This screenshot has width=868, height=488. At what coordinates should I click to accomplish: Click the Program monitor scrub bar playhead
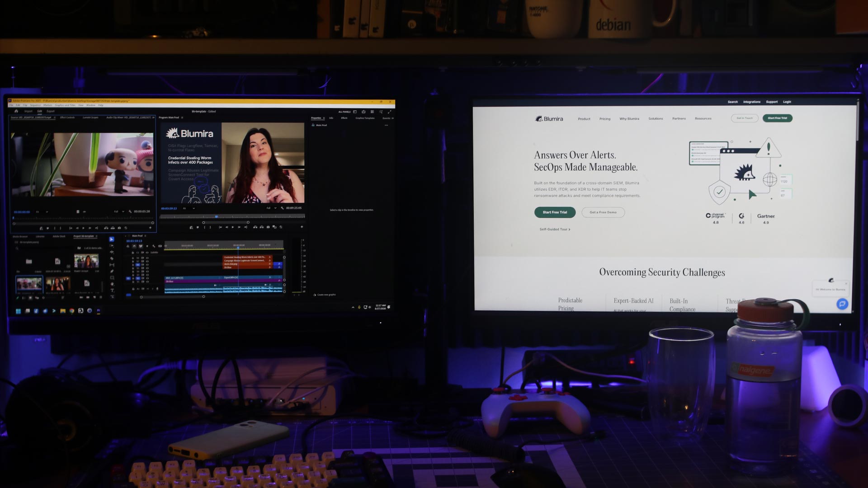(x=217, y=216)
